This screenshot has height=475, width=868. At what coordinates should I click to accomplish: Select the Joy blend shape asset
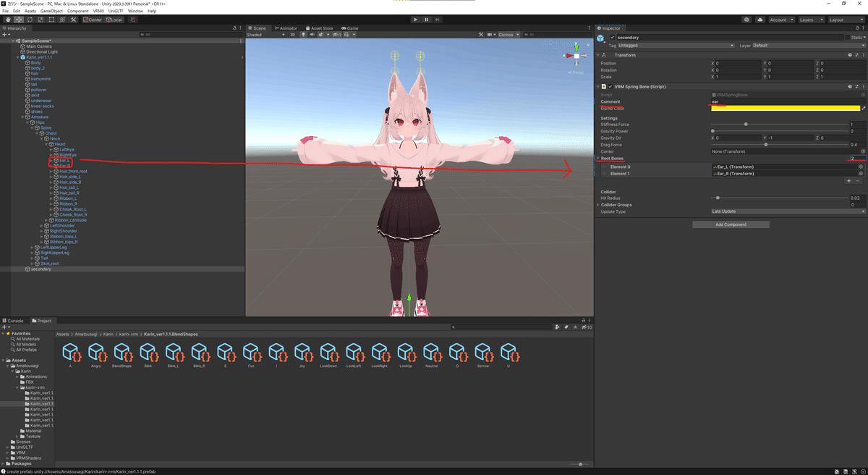[x=302, y=355]
